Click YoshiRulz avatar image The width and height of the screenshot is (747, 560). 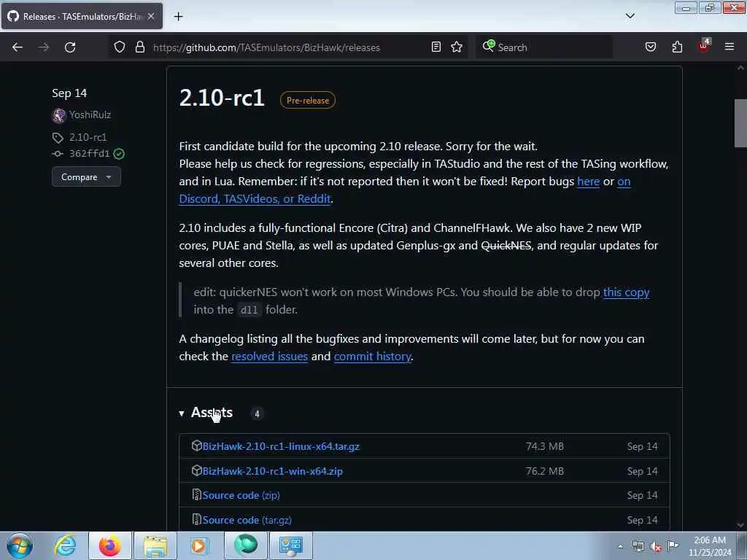[58, 115]
